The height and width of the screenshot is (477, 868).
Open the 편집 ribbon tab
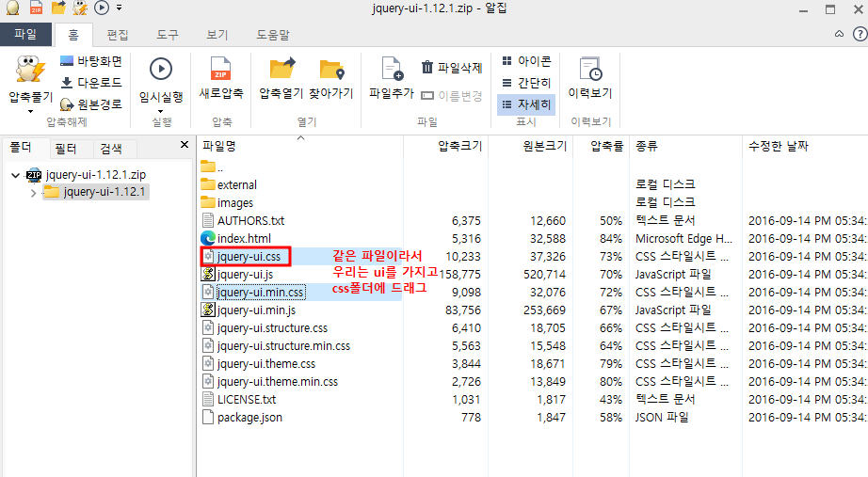[118, 35]
